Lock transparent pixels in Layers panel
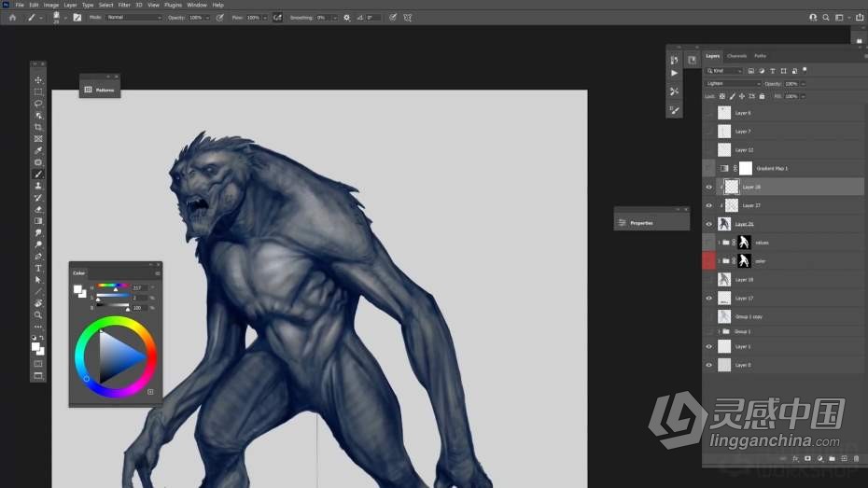 (721, 96)
